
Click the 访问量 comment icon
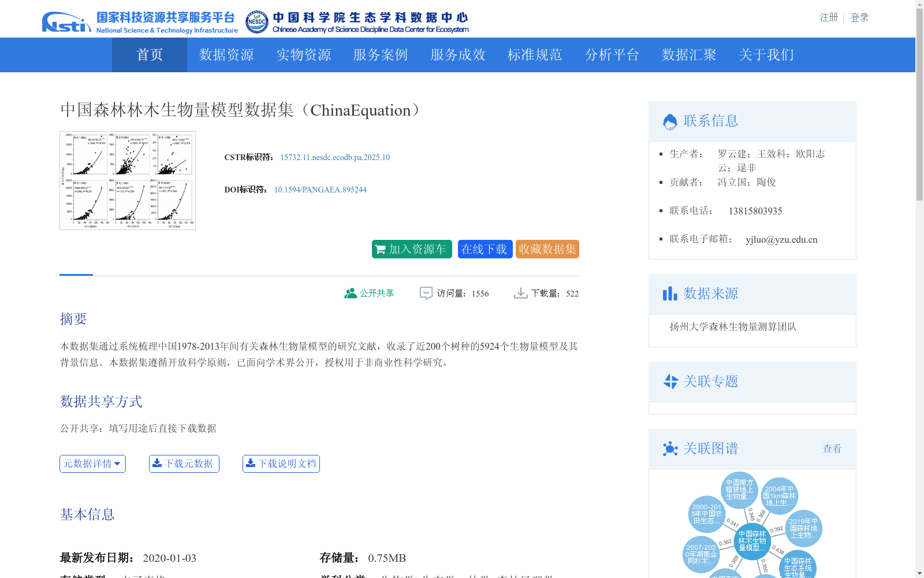426,294
